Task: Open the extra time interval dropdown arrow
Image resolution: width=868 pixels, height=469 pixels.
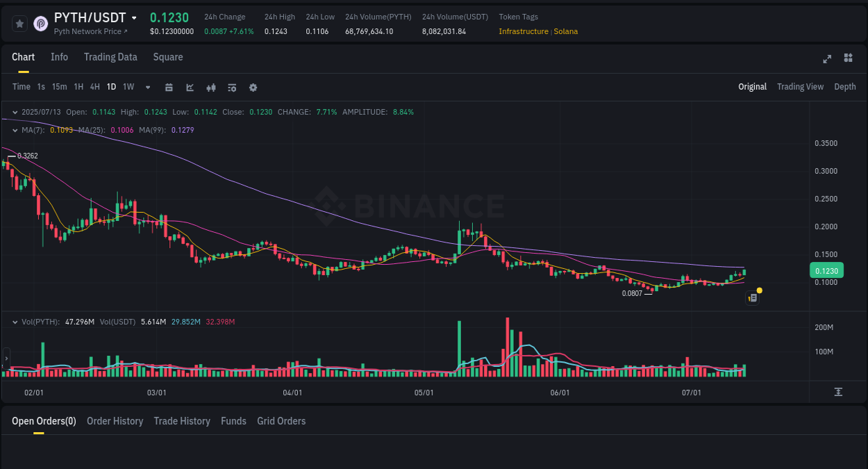Action: click(147, 87)
